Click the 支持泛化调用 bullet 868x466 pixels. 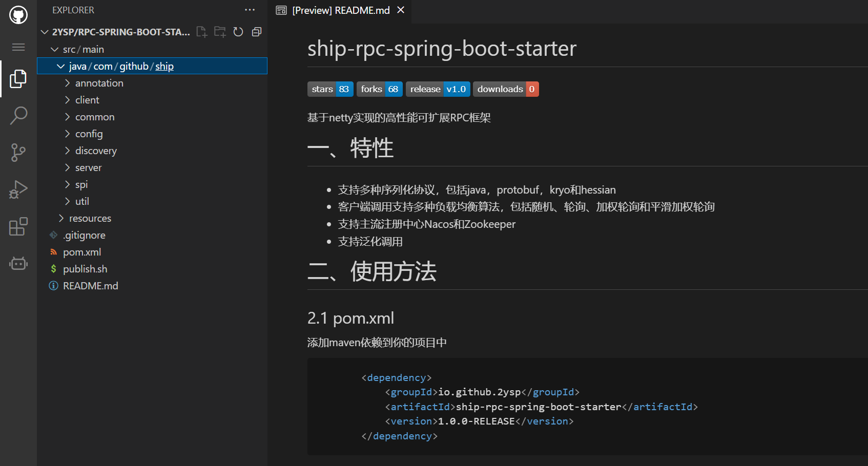[x=370, y=242]
